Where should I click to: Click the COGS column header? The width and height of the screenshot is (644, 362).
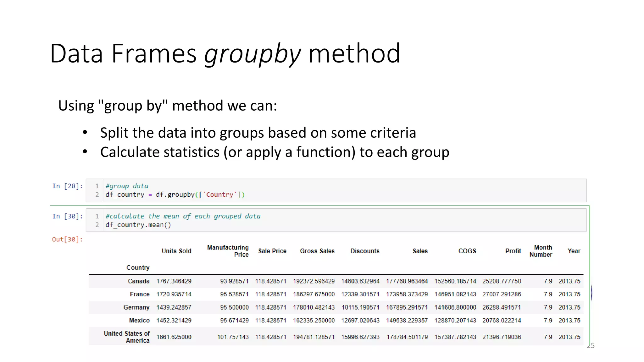point(467,251)
